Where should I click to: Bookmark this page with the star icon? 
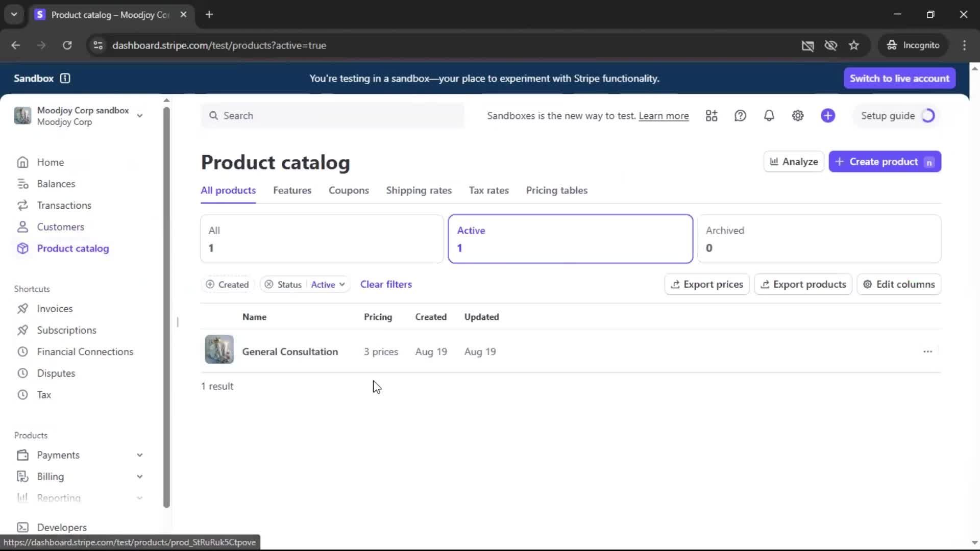[854, 45]
